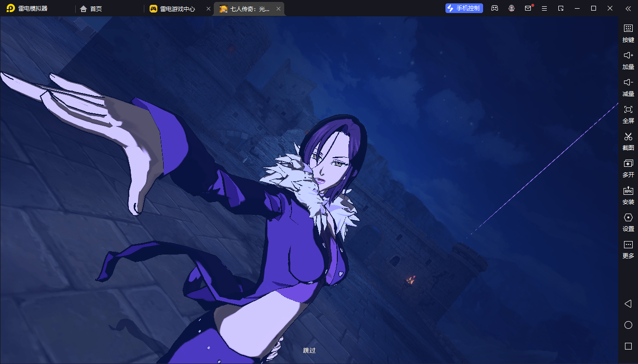Click the 手机控制 phone control button
This screenshot has width=638, height=364.
coord(464,8)
